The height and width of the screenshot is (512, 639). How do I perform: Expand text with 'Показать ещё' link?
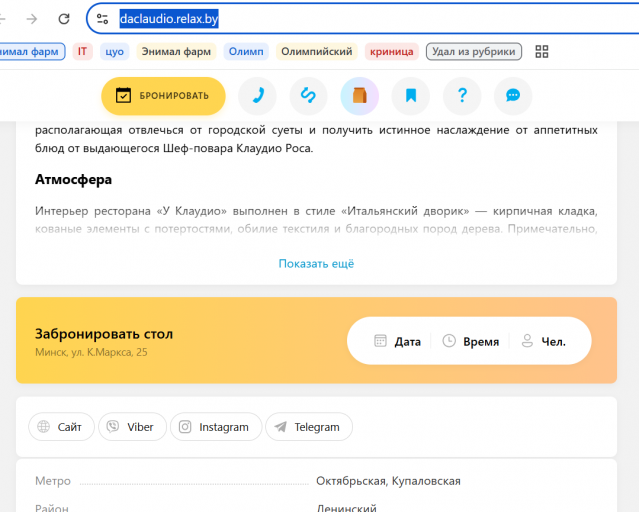[x=316, y=264]
